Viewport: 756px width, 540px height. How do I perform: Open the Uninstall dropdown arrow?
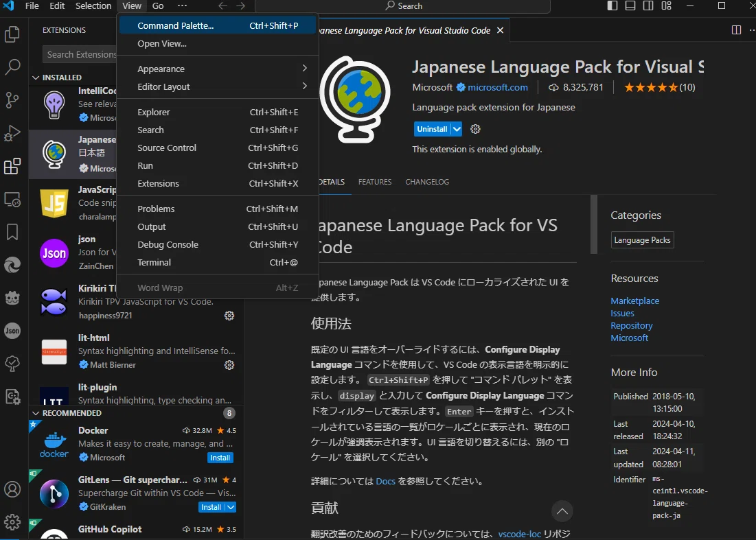point(457,129)
